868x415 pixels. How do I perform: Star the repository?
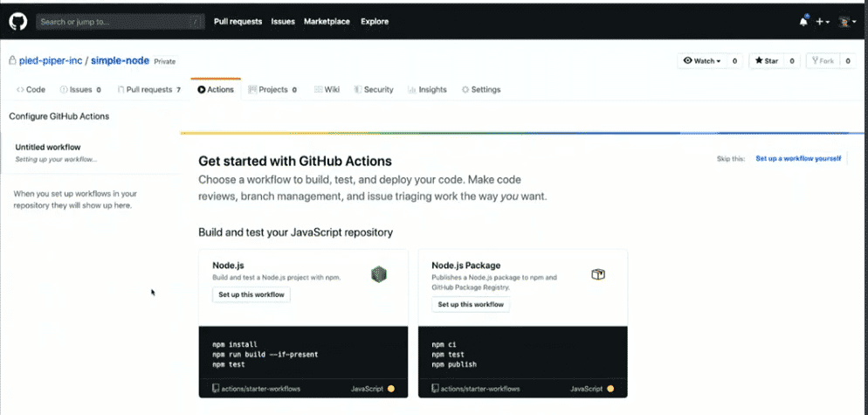(x=767, y=61)
